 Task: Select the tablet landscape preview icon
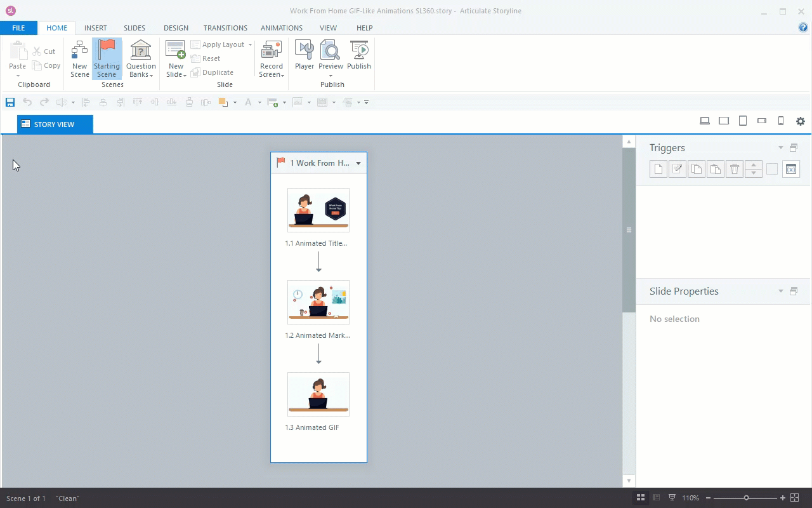724,121
